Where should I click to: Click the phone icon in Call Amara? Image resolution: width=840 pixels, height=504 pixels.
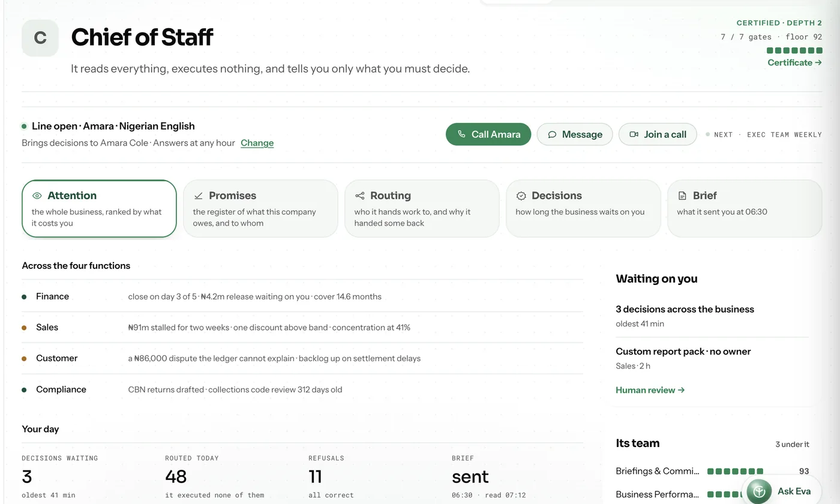point(461,134)
